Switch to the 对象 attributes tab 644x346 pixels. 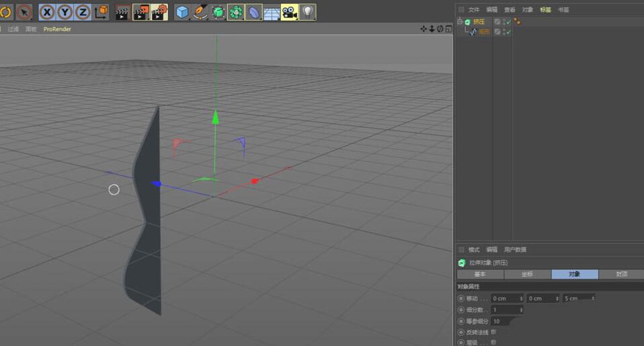[x=575, y=274]
